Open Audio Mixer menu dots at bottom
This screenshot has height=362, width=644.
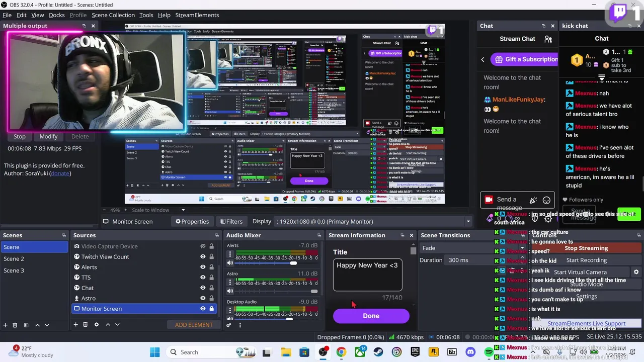(x=240, y=325)
